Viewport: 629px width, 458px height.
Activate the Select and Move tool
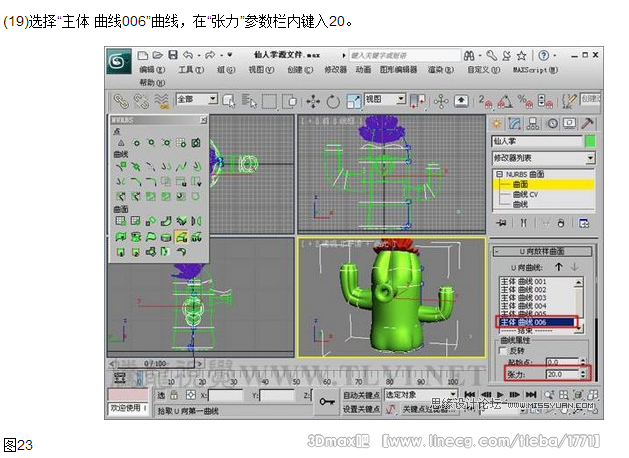click(313, 101)
